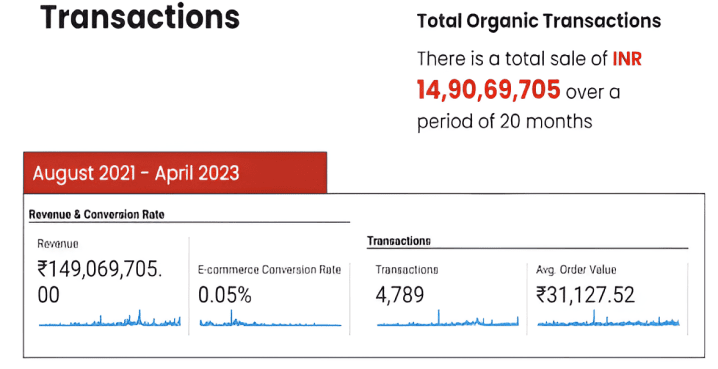718x369 pixels.
Task: Click the E-commerce Conversion Rate label
Action: 269,270
